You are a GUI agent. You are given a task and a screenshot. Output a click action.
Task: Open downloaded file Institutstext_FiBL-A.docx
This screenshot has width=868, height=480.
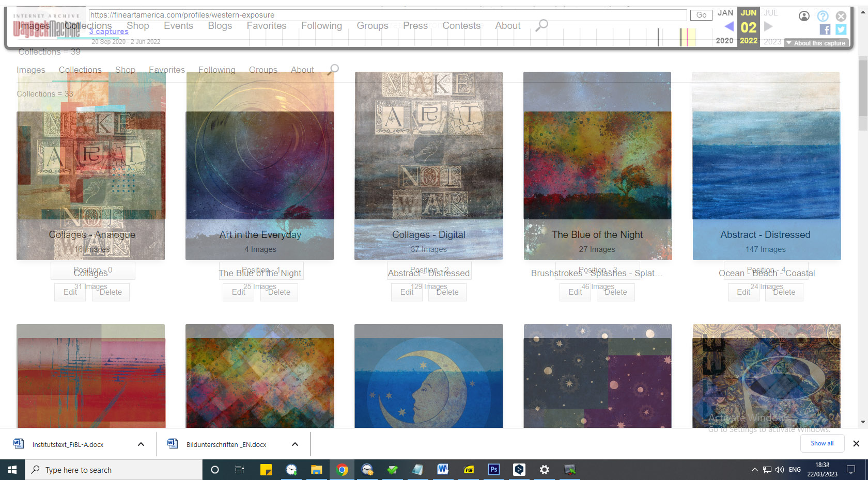[x=67, y=444]
